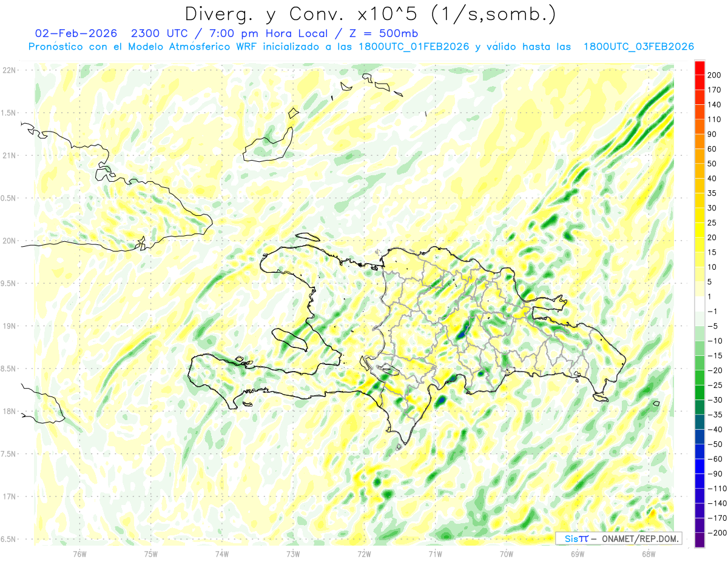This screenshot has width=728, height=562.
Task: Click the '17N' latitude label
Action: click(9, 497)
